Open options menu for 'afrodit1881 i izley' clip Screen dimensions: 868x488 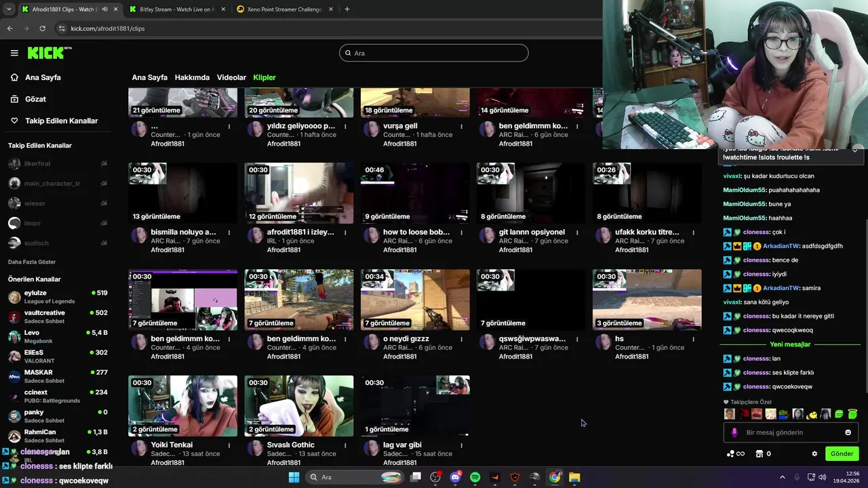(x=345, y=232)
